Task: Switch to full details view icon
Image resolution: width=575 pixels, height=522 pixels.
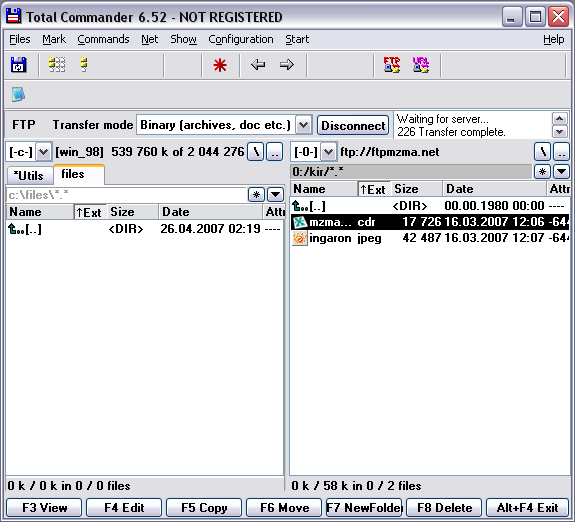Action: click(84, 65)
